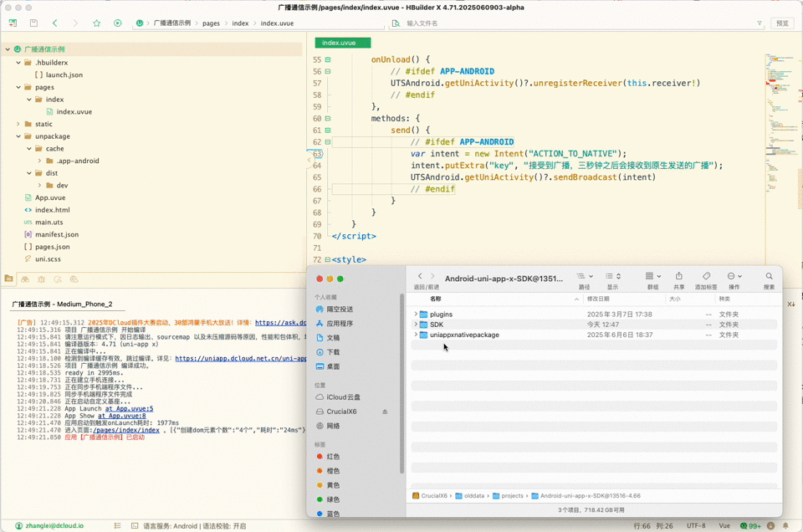
Task: Open pages.json in project tree
Action: click(52, 247)
